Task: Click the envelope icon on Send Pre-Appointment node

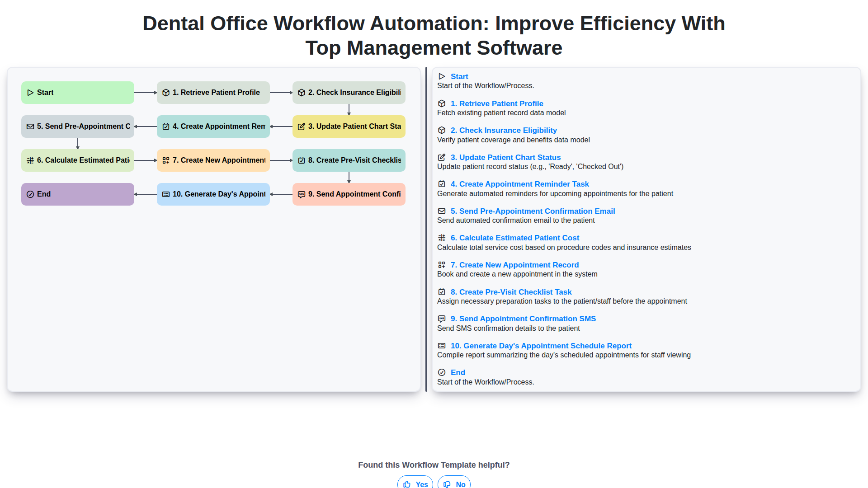Action: click(x=30, y=127)
